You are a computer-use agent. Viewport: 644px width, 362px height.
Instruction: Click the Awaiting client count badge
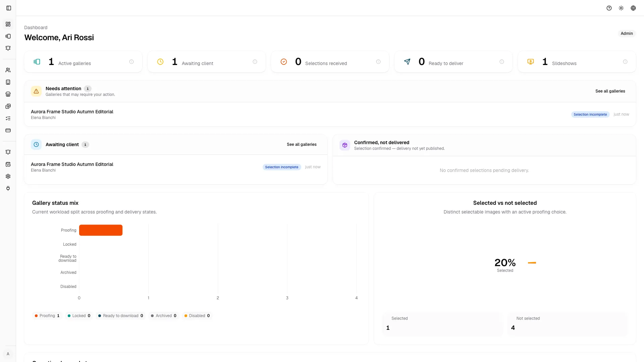pyautogui.click(x=85, y=145)
